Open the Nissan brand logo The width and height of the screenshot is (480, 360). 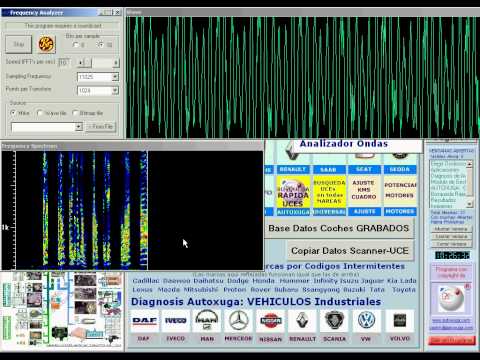point(270,321)
